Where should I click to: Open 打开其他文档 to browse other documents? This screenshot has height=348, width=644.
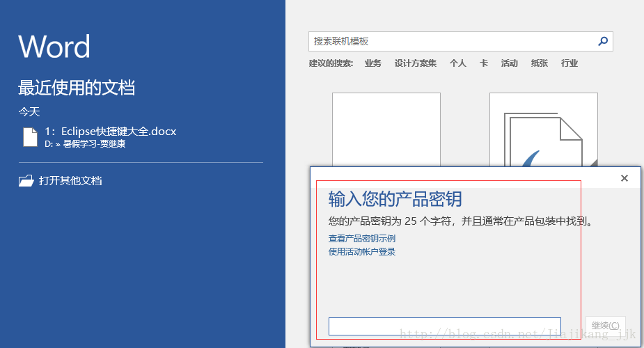[70, 180]
